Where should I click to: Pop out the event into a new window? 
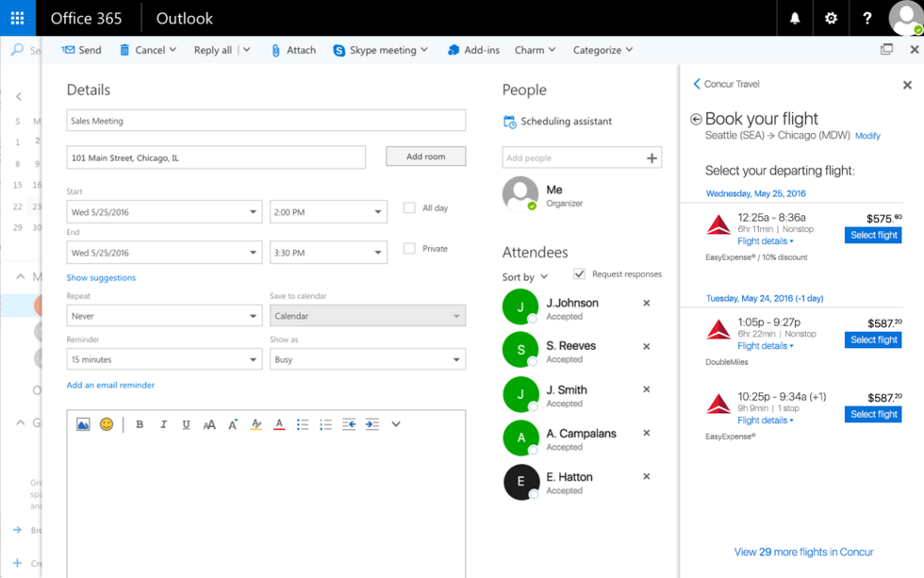click(x=886, y=49)
